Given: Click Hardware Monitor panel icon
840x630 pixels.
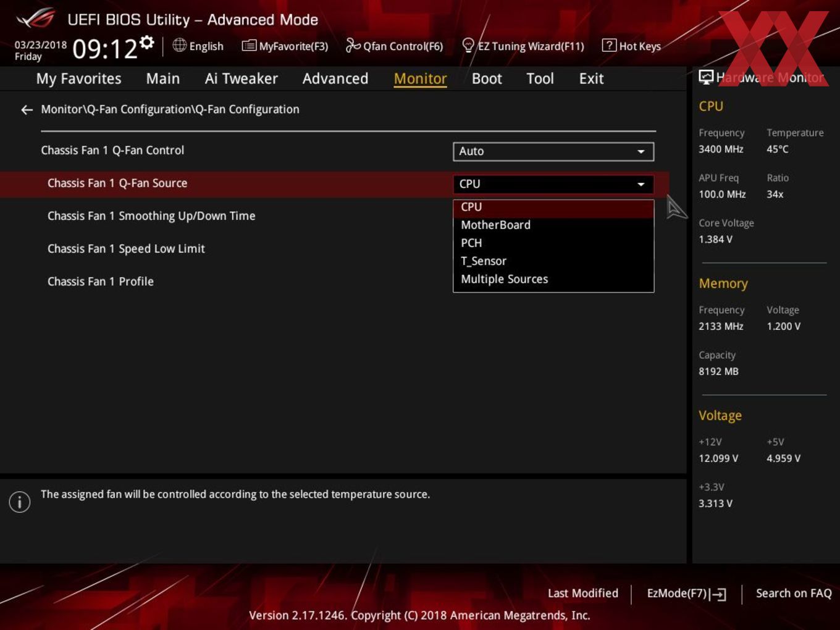Looking at the screenshot, I should click(x=706, y=77).
